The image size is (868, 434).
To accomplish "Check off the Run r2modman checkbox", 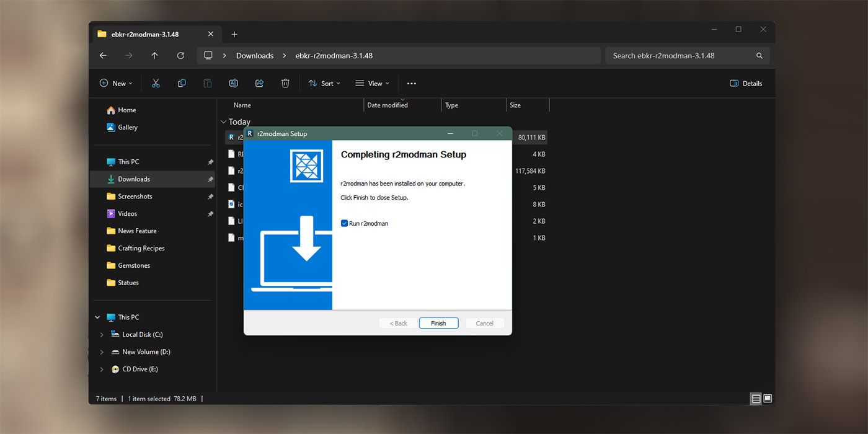I will 344,223.
